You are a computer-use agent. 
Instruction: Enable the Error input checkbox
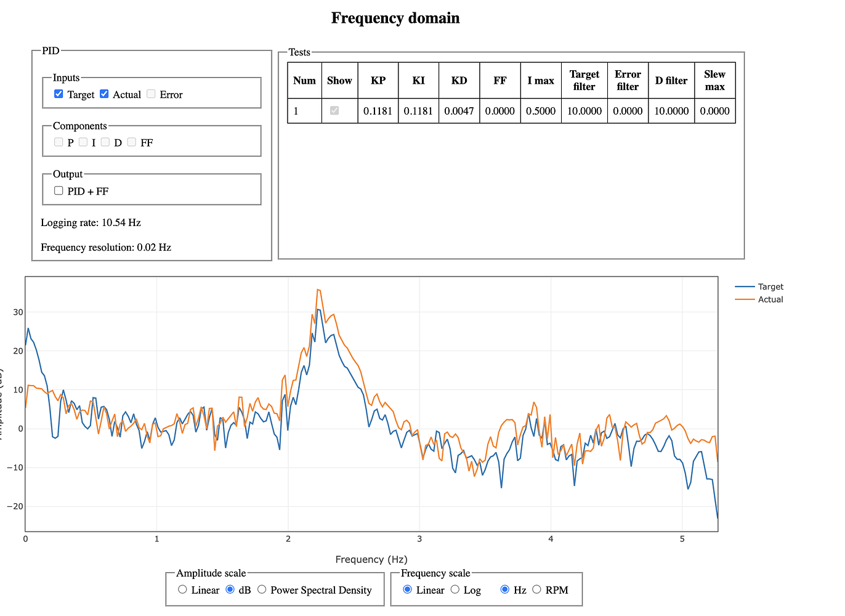(151, 94)
